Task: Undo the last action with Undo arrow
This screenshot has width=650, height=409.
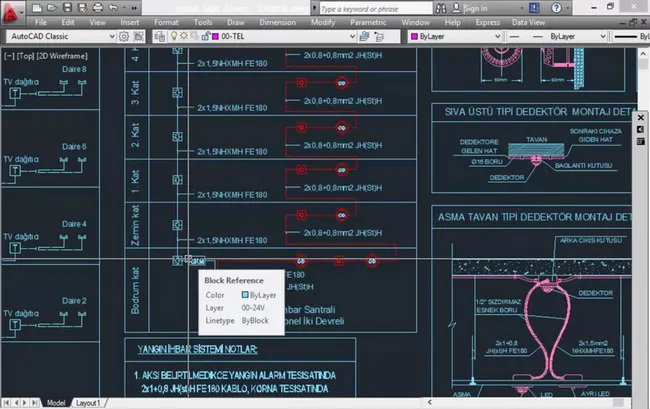Action: (x=113, y=7)
